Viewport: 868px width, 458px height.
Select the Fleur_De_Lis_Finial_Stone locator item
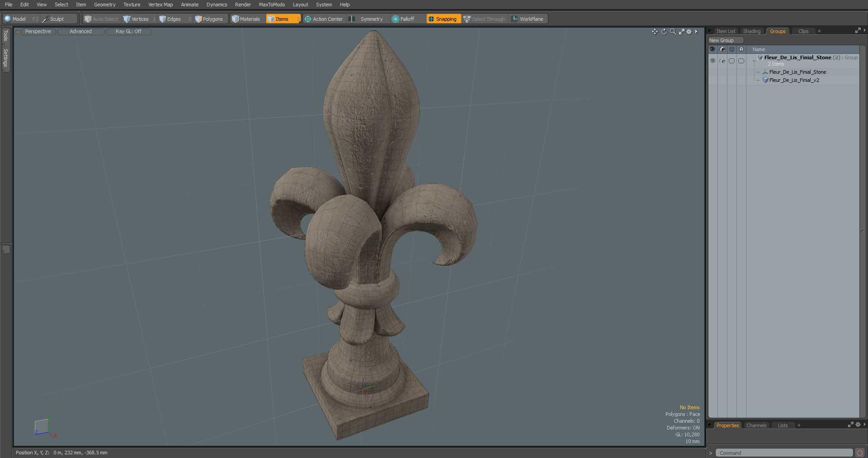(797, 72)
